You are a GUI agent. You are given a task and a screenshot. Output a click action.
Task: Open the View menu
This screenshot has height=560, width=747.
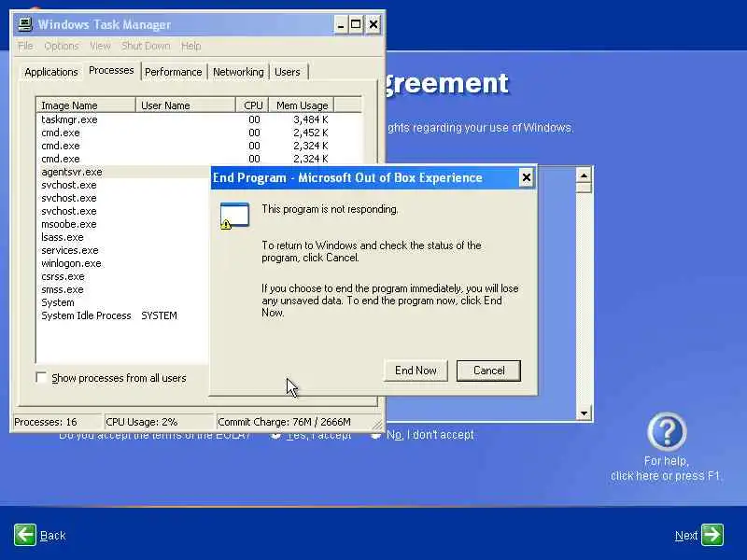[100, 46]
